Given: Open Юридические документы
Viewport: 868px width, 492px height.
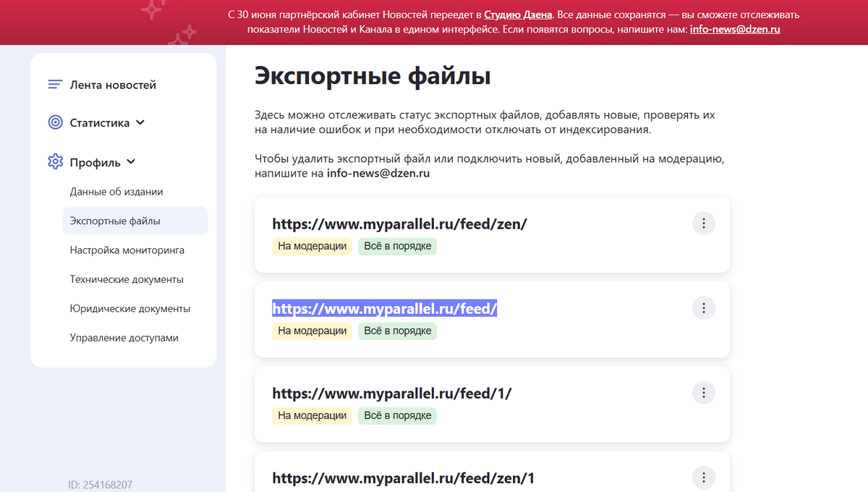Looking at the screenshot, I should coord(129,307).
